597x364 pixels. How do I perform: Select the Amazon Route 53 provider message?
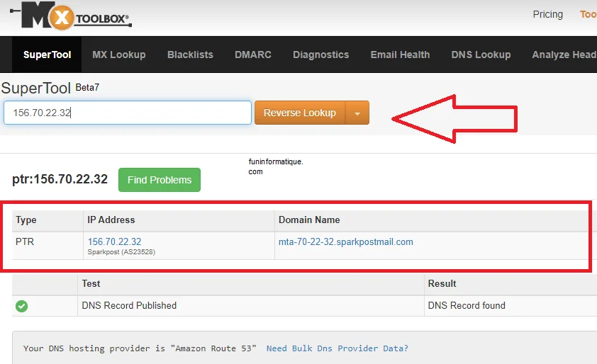(x=140, y=348)
